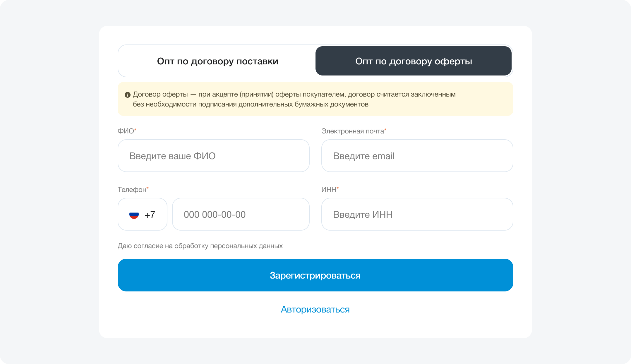The image size is (631, 364).
Task: Click the Введите ваше ФИО input field
Action: pyautogui.click(x=213, y=156)
